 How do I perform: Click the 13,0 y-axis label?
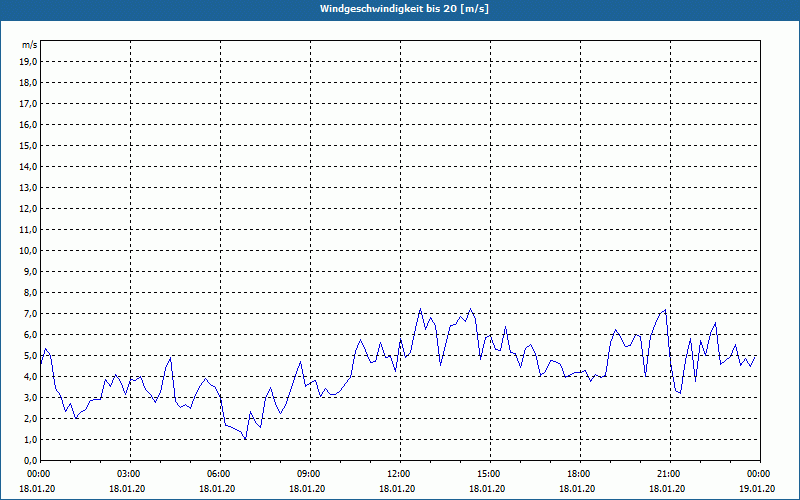28,187
